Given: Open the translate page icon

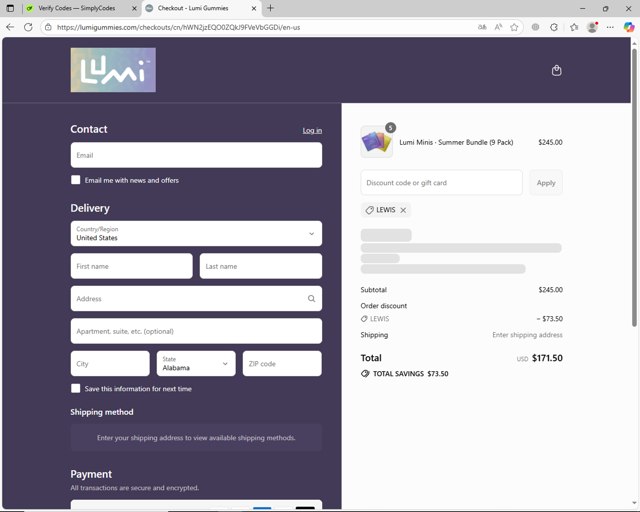Looking at the screenshot, I should coord(482,27).
